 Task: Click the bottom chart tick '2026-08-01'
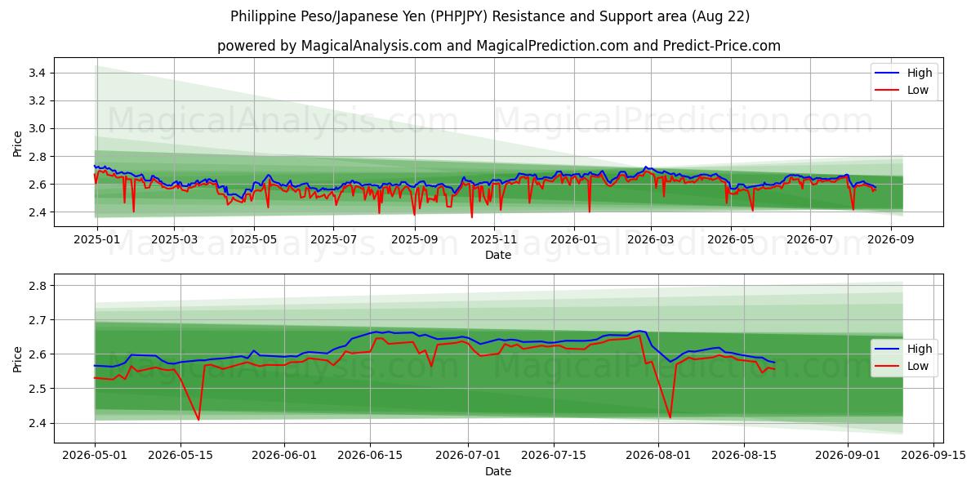coord(657,456)
